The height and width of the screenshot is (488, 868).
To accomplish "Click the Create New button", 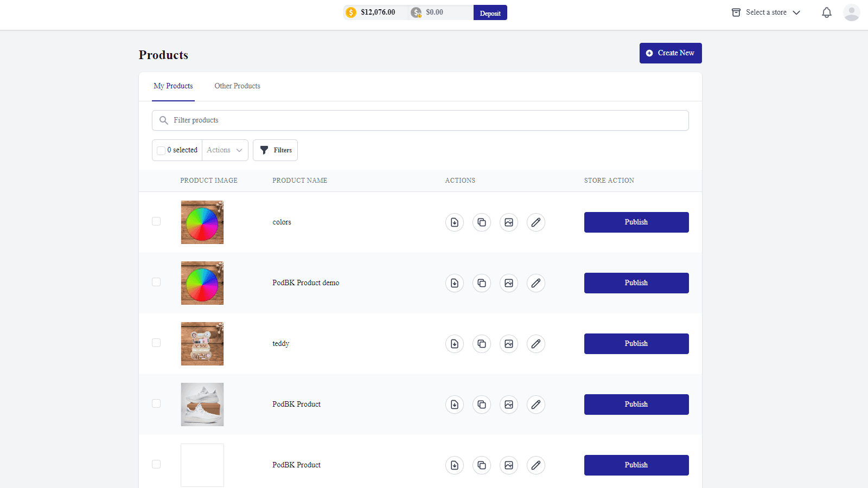I will pyautogui.click(x=671, y=53).
